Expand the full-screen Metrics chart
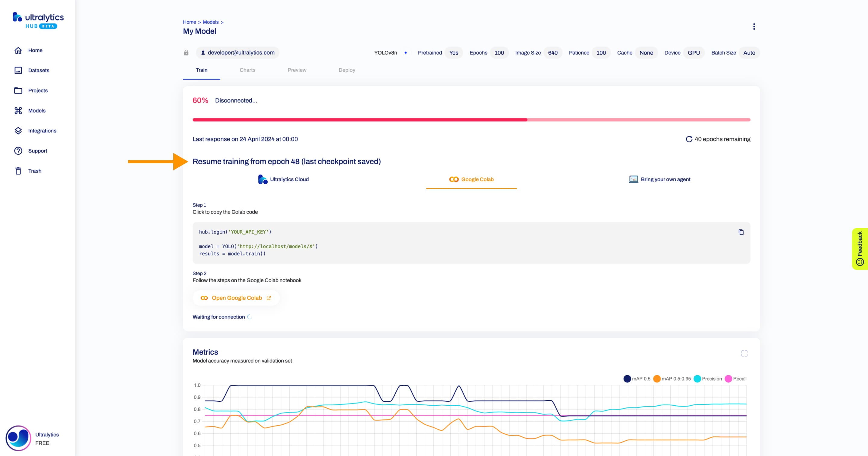Viewport: 868px width, 456px height. [x=744, y=353]
